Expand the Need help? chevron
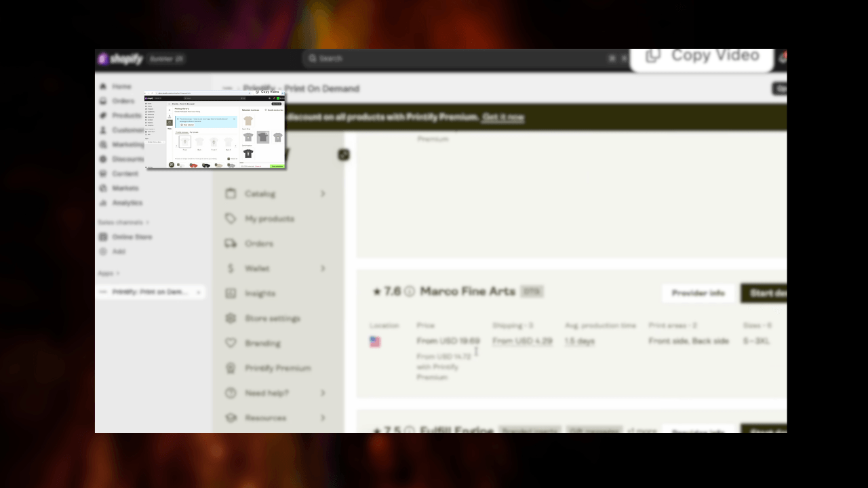The height and width of the screenshot is (488, 868). tap(323, 393)
